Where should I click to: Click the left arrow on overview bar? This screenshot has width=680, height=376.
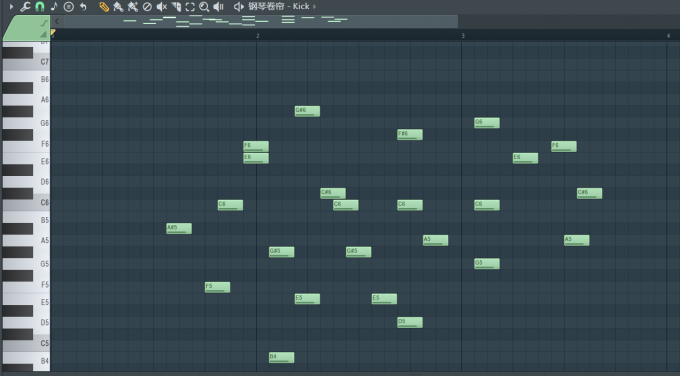57,21
